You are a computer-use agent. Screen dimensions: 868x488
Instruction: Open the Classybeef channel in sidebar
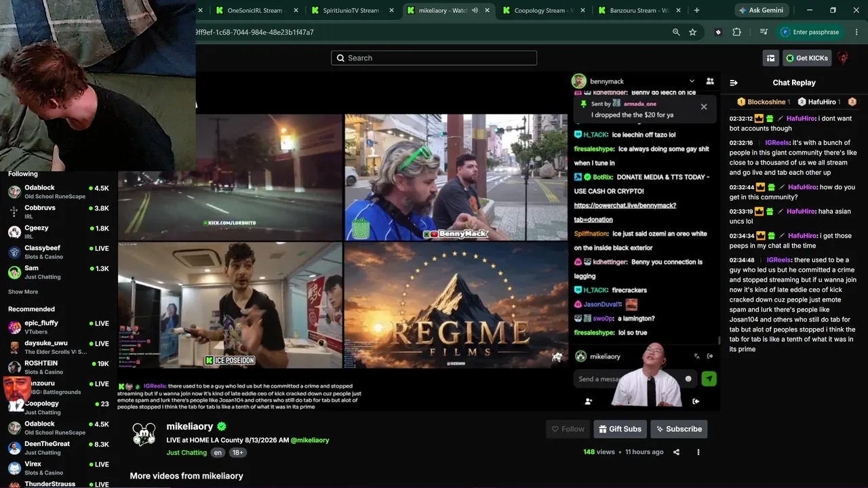tap(59, 252)
